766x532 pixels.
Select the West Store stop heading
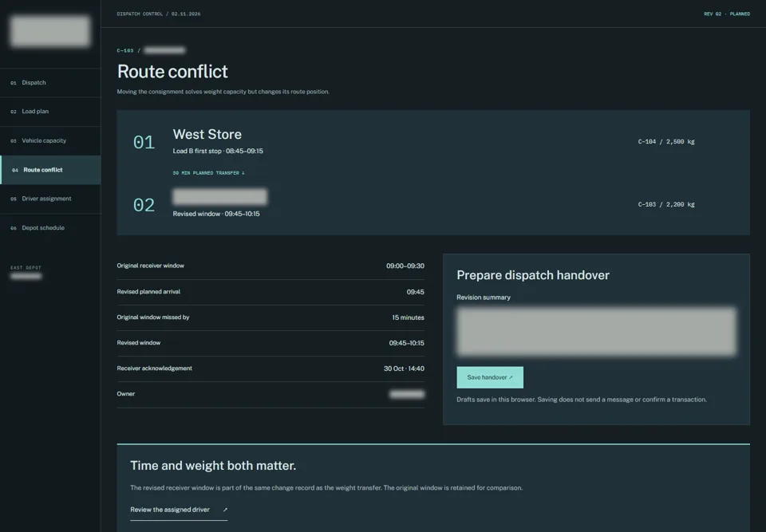coord(207,134)
